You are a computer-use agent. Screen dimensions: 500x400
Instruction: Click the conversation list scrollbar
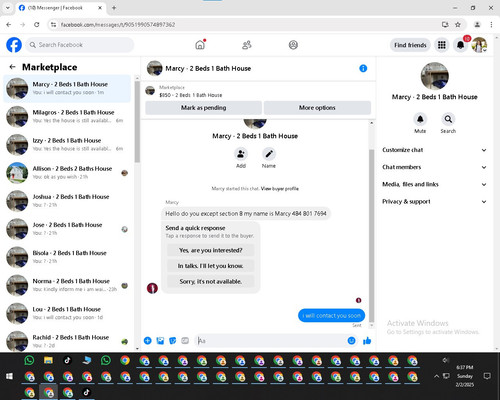point(137,122)
